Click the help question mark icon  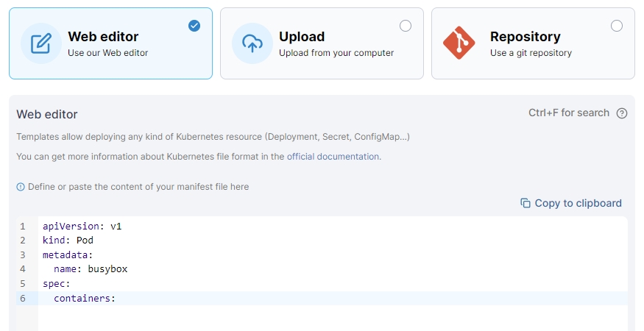pyautogui.click(x=622, y=113)
